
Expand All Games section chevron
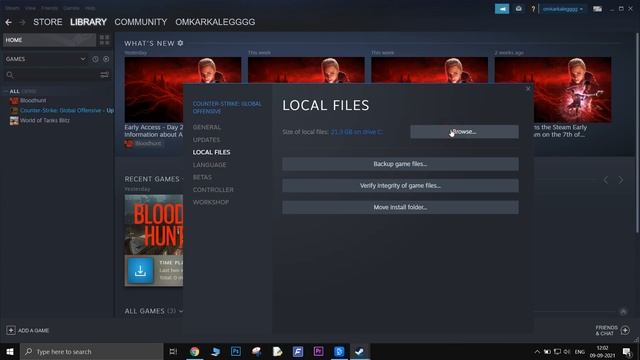(181, 311)
